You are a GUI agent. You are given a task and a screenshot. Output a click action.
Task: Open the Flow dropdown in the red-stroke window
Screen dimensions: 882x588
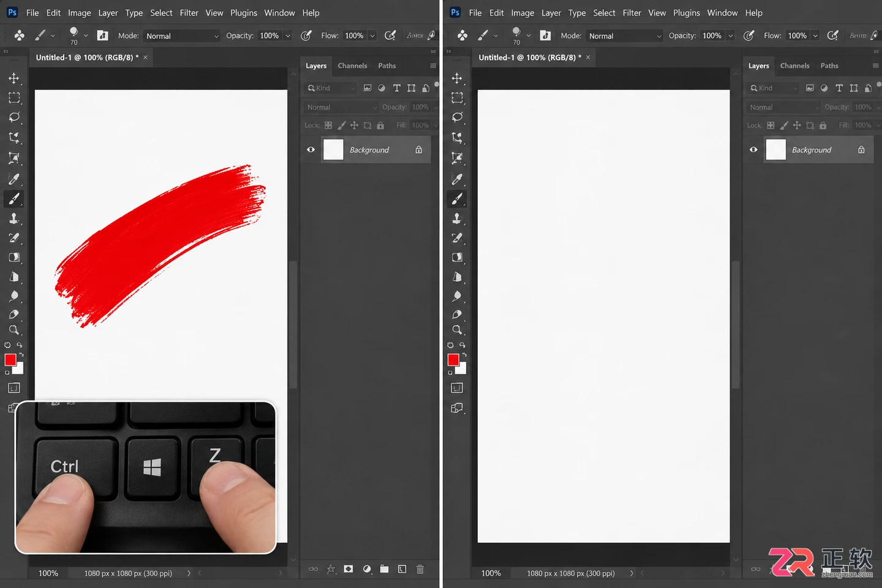point(372,36)
